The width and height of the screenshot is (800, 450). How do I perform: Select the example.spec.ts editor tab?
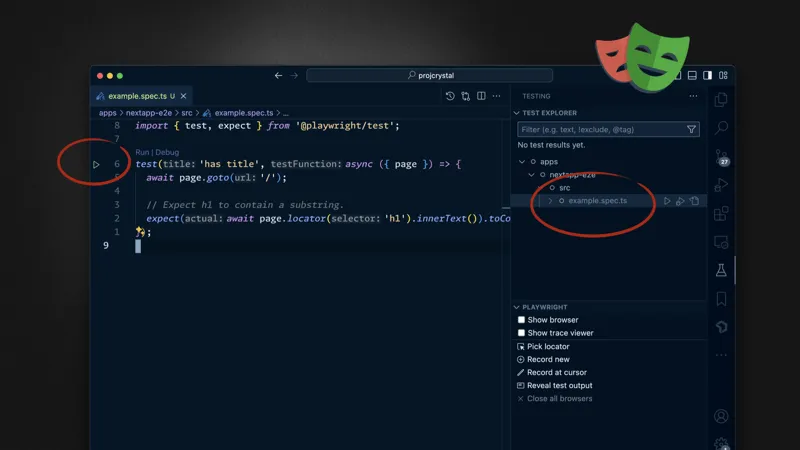click(137, 96)
